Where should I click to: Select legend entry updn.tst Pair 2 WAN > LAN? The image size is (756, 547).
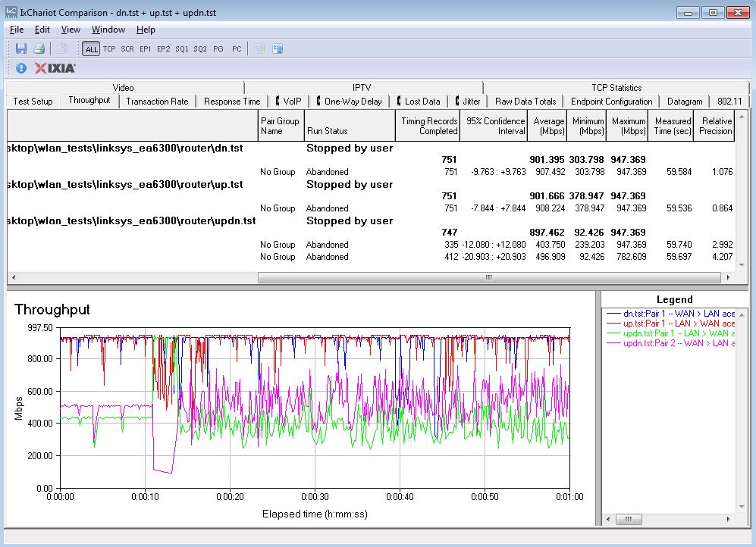tap(670, 343)
